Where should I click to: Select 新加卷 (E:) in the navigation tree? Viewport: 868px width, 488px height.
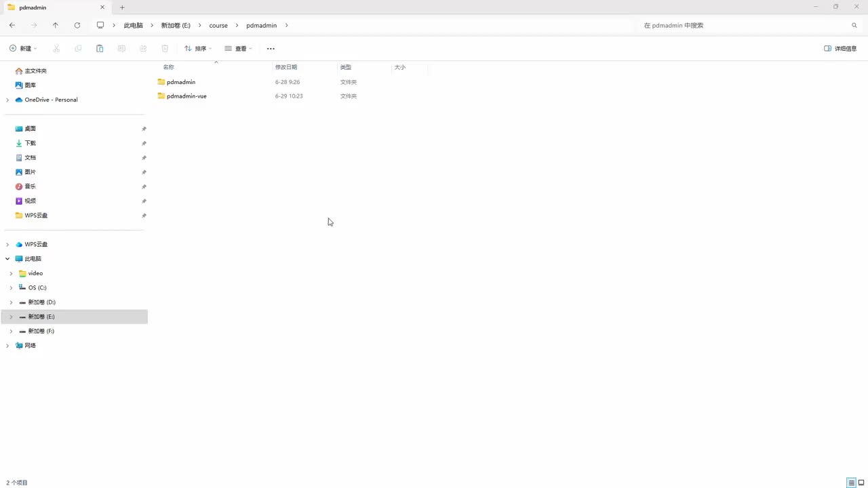(x=74, y=317)
